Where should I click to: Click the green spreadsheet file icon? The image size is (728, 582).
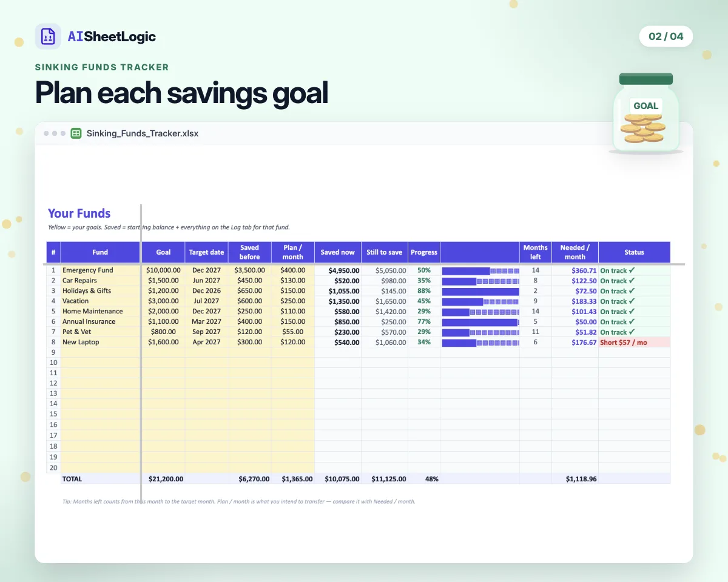click(x=76, y=133)
